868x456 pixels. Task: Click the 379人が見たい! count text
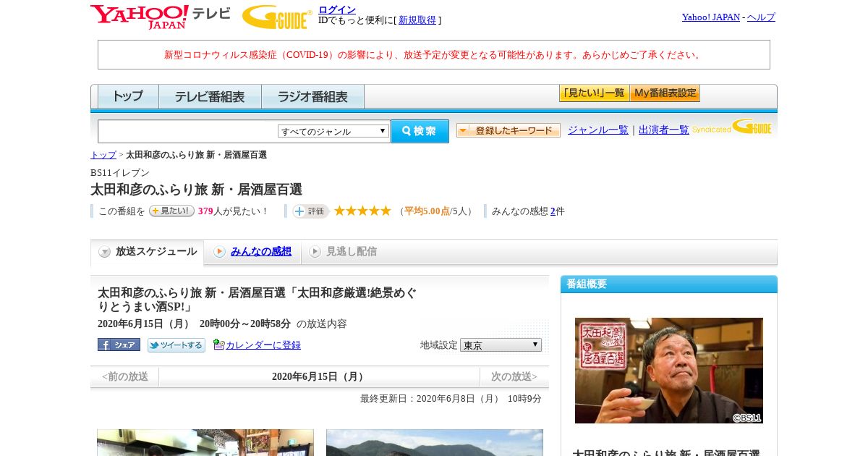point(233,211)
